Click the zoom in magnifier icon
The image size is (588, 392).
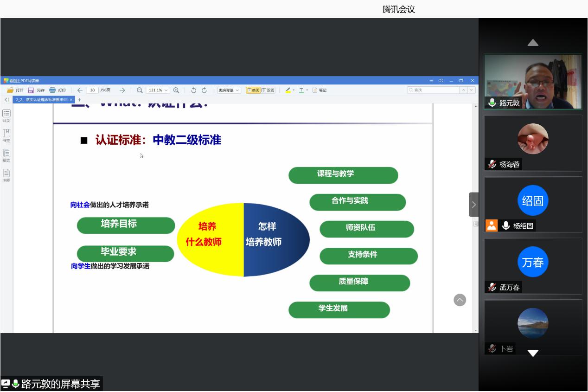pyautogui.click(x=176, y=90)
